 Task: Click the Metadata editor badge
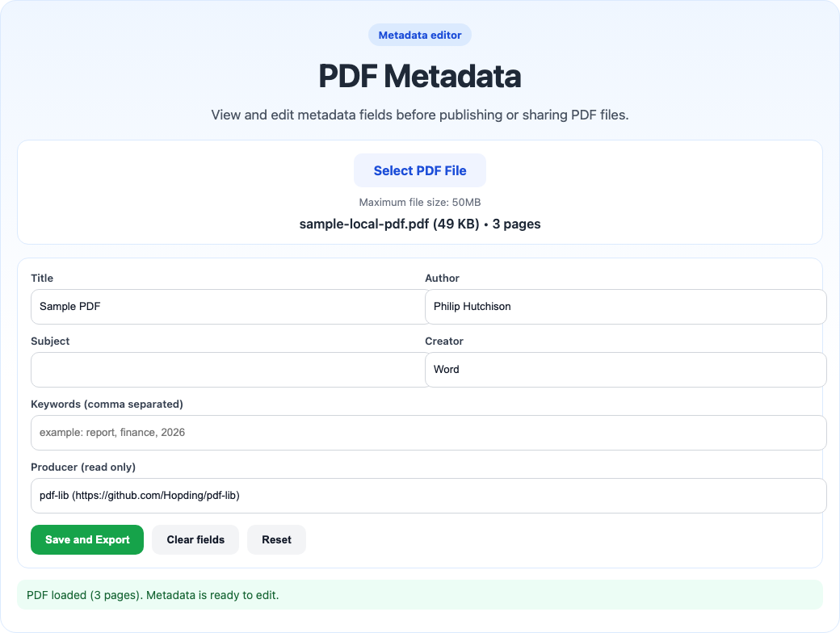point(419,35)
